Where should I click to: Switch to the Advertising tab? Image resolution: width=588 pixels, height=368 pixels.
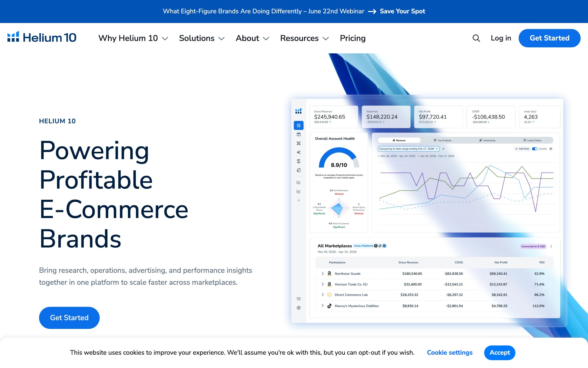click(x=487, y=140)
